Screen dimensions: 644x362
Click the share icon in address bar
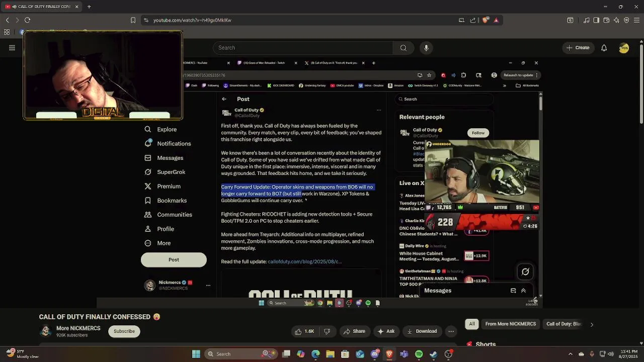click(473, 20)
